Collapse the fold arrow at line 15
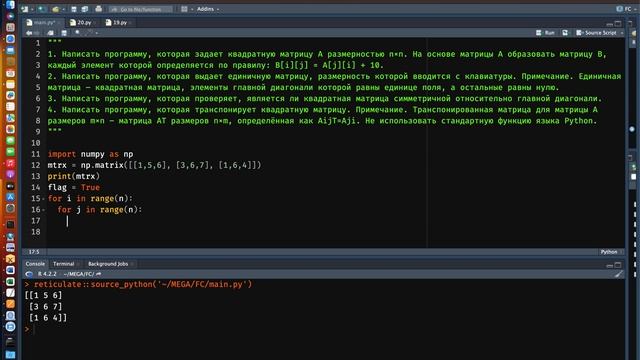640x360 pixels. click(x=43, y=199)
